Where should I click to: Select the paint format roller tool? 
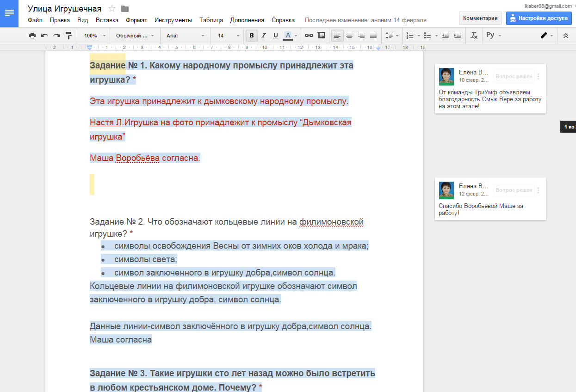pyautogui.click(x=69, y=36)
